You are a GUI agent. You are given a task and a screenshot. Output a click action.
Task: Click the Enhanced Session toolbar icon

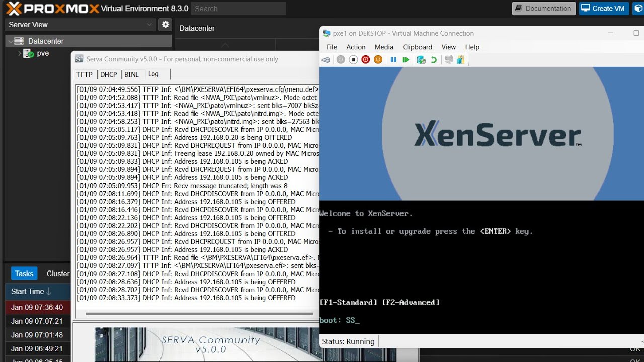click(x=449, y=60)
